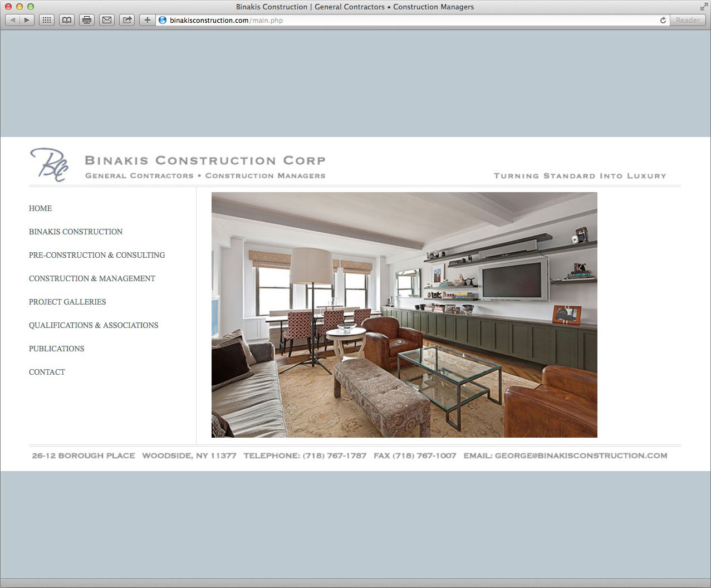Click the BC logo in header
This screenshot has width=711, height=588.
tap(49, 164)
